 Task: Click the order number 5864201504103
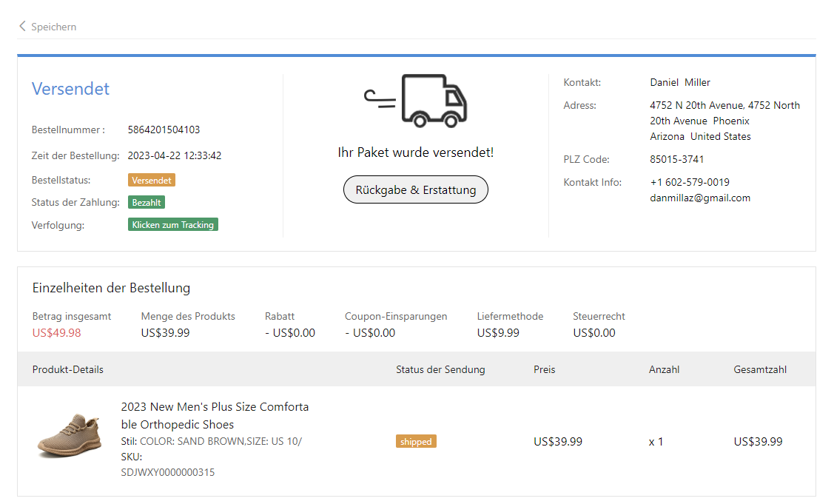[164, 130]
